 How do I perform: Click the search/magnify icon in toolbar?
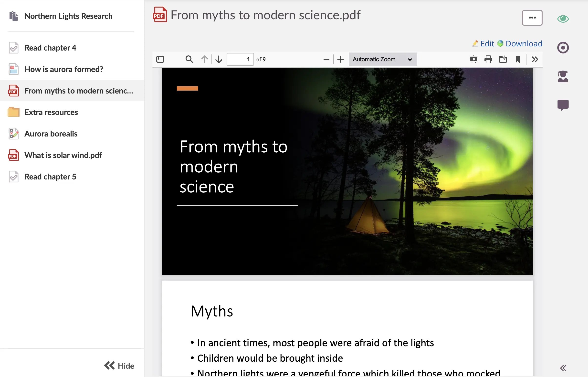pyautogui.click(x=189, y=59)
